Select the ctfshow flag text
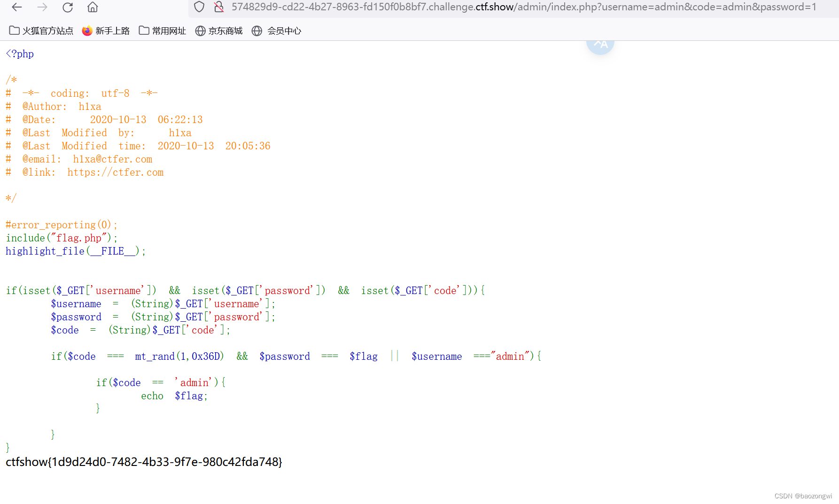Screen dimensions: 839x504 [x=144, y=462]
